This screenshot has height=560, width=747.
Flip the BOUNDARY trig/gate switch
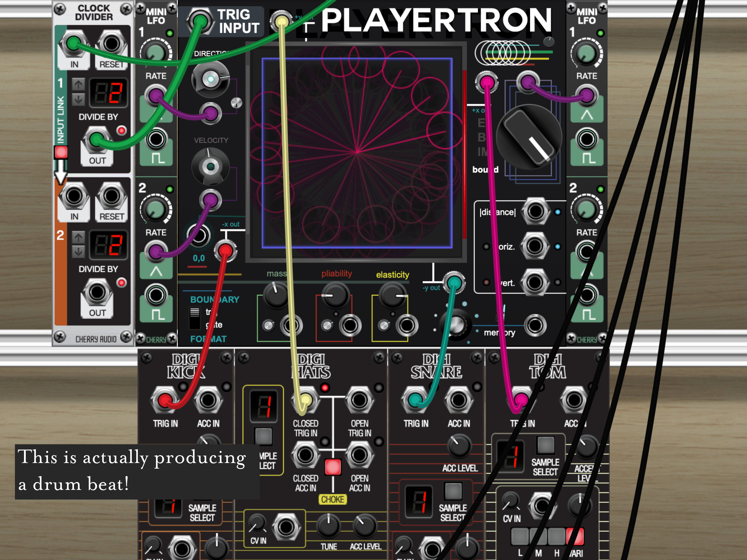pos(195,318)
